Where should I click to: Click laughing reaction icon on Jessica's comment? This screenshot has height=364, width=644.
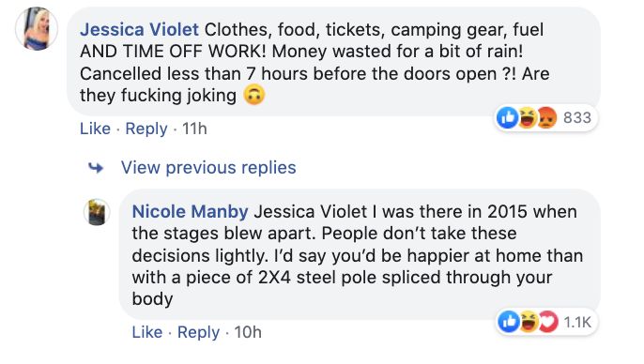click(527, 118)
